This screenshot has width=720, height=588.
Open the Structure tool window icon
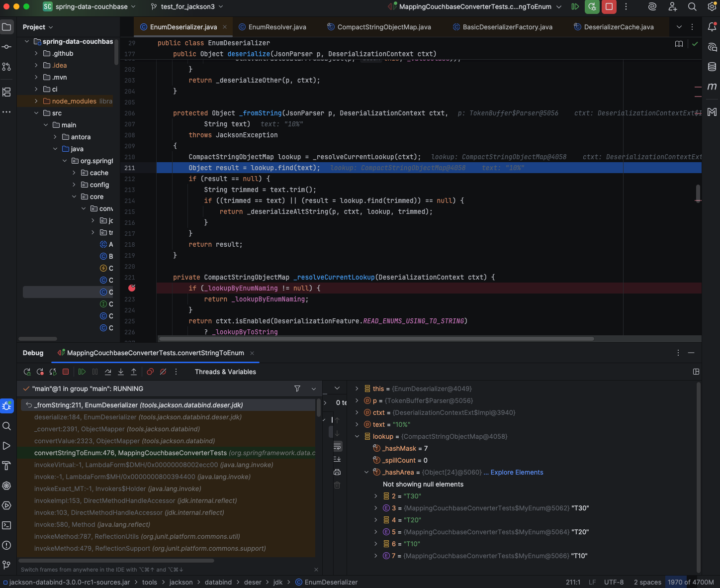(x=7, y=92)
